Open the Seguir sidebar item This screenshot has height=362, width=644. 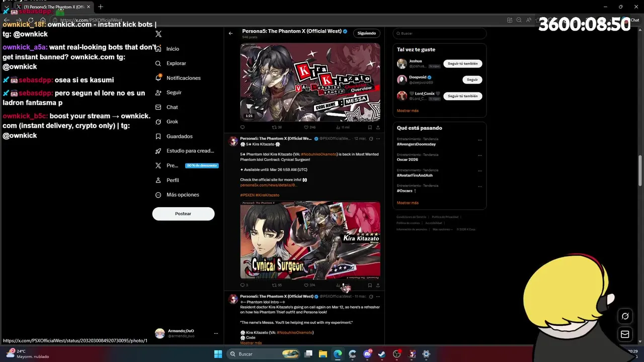(168, 93)
